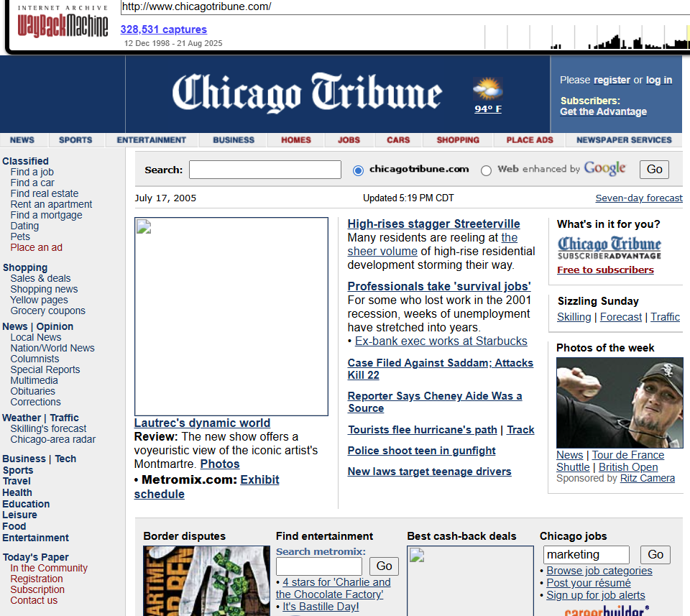
Task: Open the Yellow pages sidebar link
Action: tap(39, 300)
